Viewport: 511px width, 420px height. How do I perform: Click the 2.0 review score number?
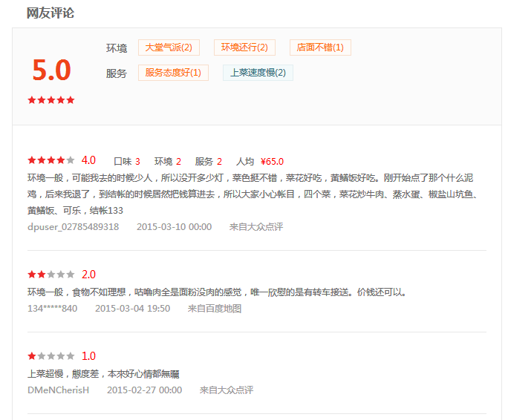click(x=88, y=275)
